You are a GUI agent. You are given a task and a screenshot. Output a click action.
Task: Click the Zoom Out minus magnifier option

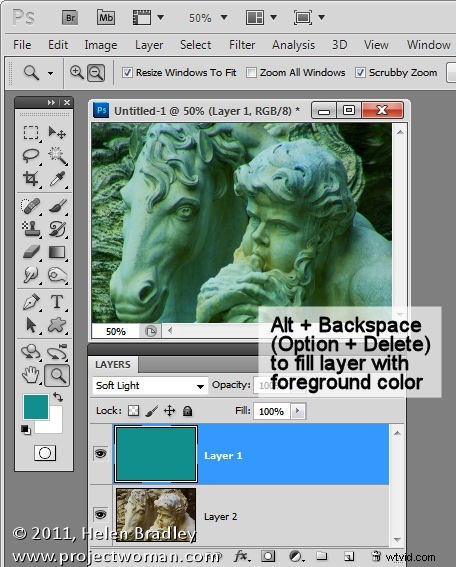[96, 73]
